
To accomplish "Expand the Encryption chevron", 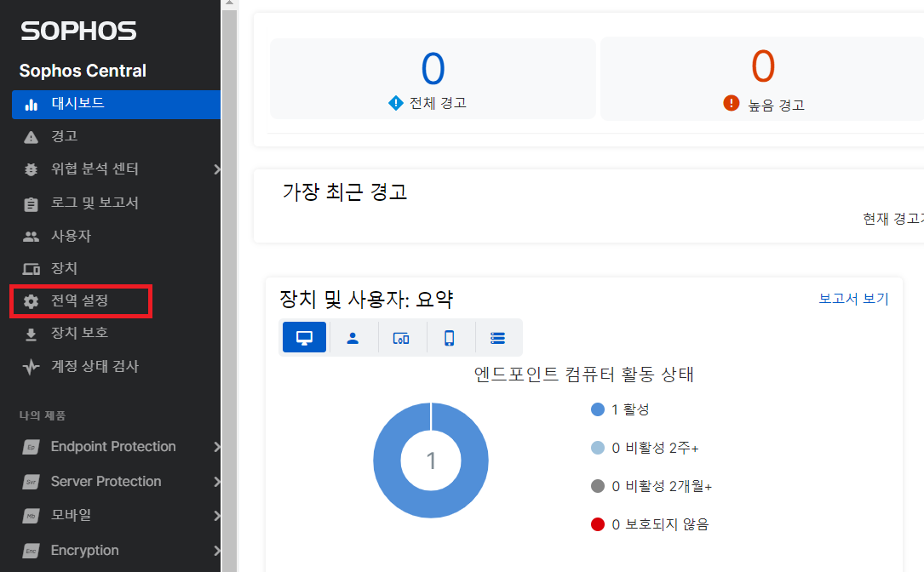I will coord(216,550).
